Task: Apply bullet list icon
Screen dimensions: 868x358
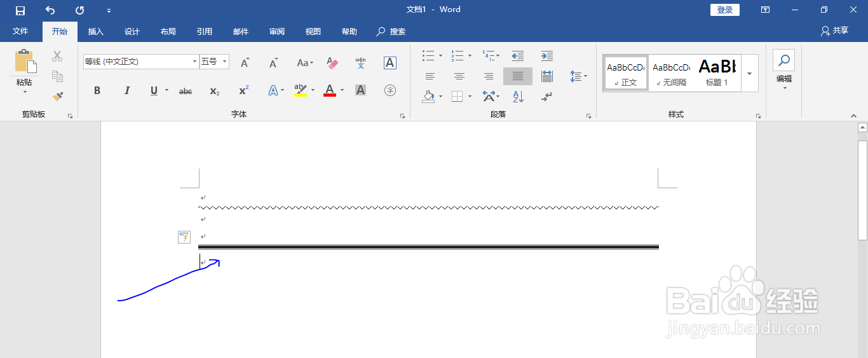Action: coord(428,56)
